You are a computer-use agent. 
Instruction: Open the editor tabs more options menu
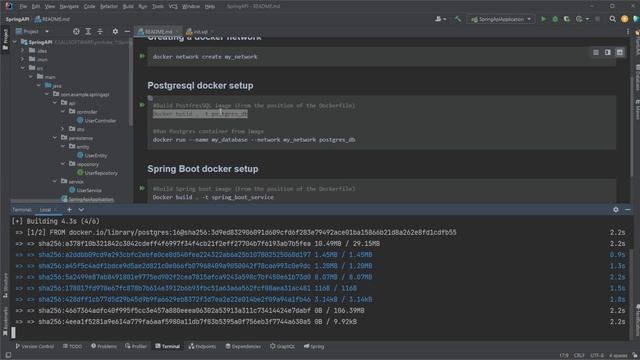[x=628, y=31]
